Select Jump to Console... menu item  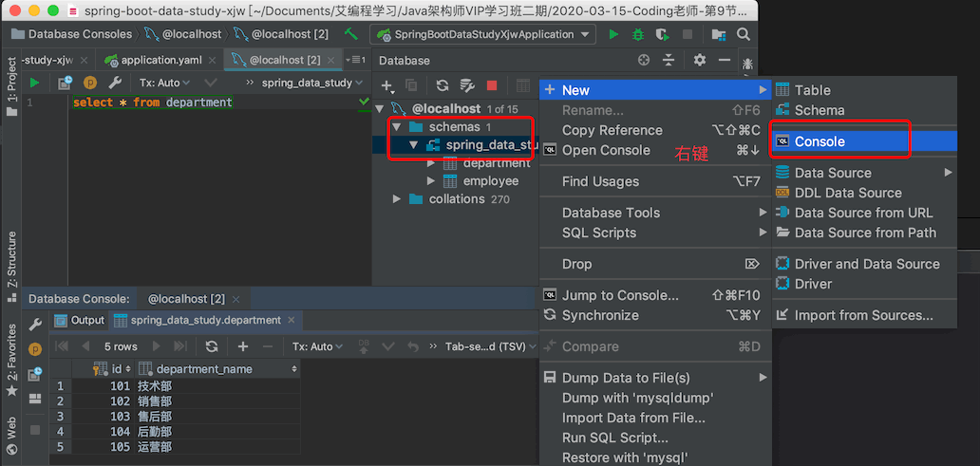654,295
